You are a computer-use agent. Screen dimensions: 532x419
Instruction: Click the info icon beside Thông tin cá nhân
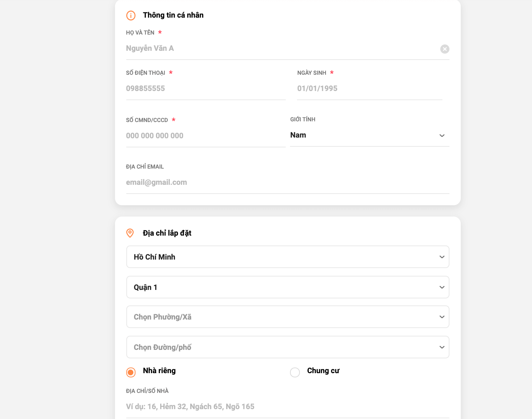131,16
